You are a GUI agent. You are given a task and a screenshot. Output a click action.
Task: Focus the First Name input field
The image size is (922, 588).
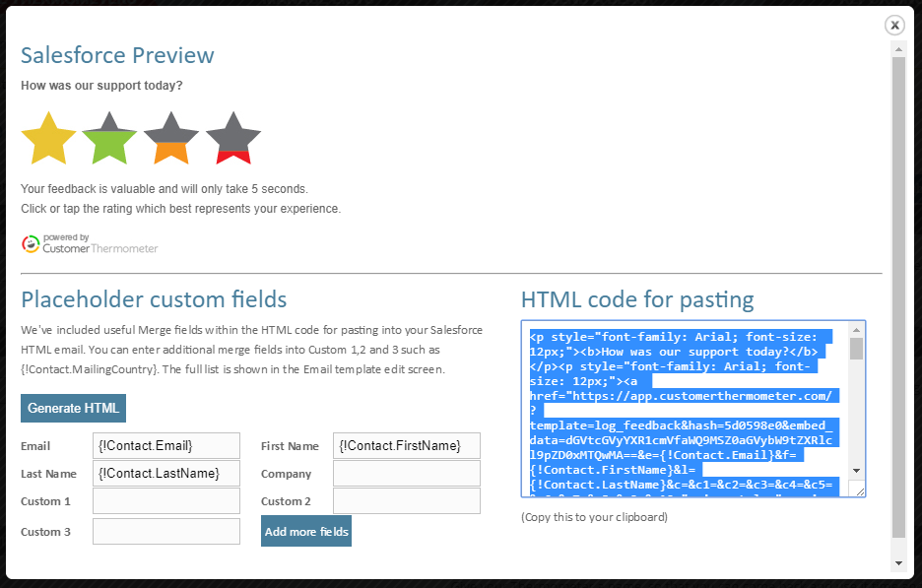coord(407,446)
